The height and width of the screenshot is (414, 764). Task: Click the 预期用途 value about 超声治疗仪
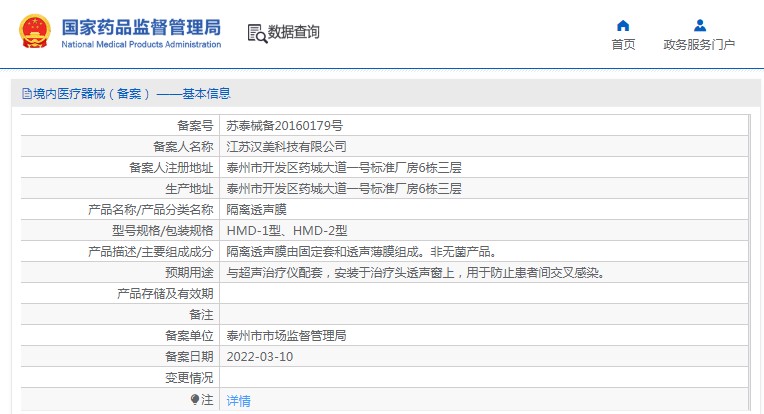click(x=417, y=273)
